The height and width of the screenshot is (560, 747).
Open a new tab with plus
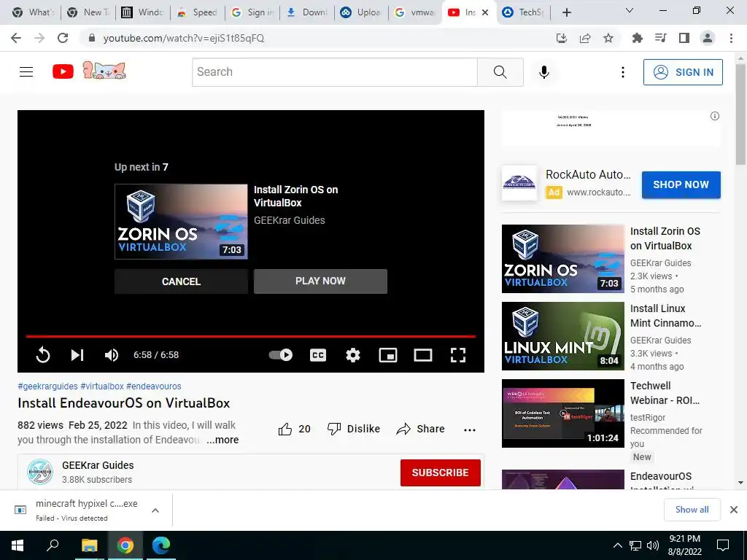click(x=566, y=12)
